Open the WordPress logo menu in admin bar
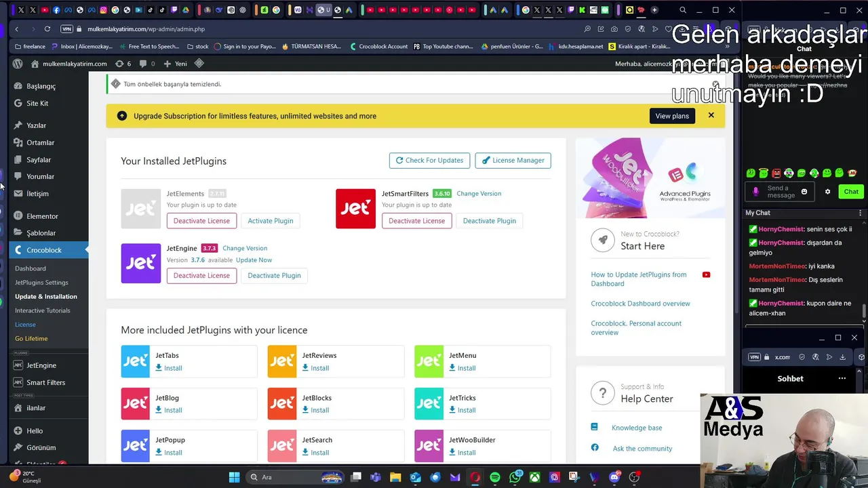Screen dimensions: 868x488 (18, 64)
